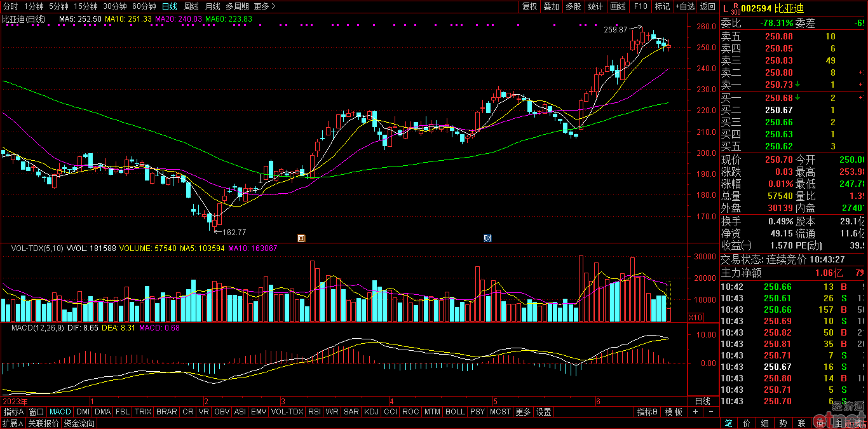The height and width of the screenshot is (429, 868).
Task: Click the 返回 back button
Action: (707, 6)
